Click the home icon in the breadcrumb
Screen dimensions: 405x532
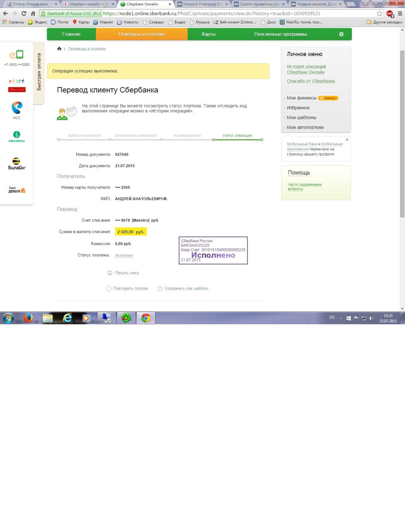(x=59, y=49)
